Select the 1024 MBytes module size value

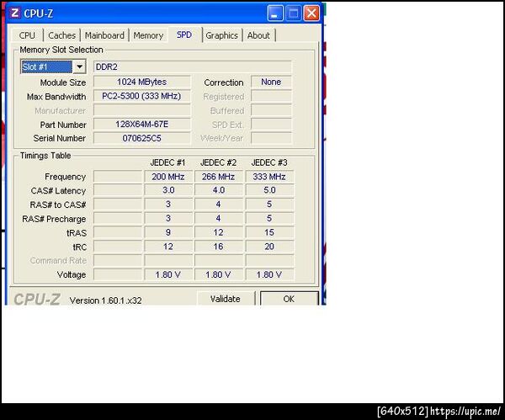tap(142, 82)
